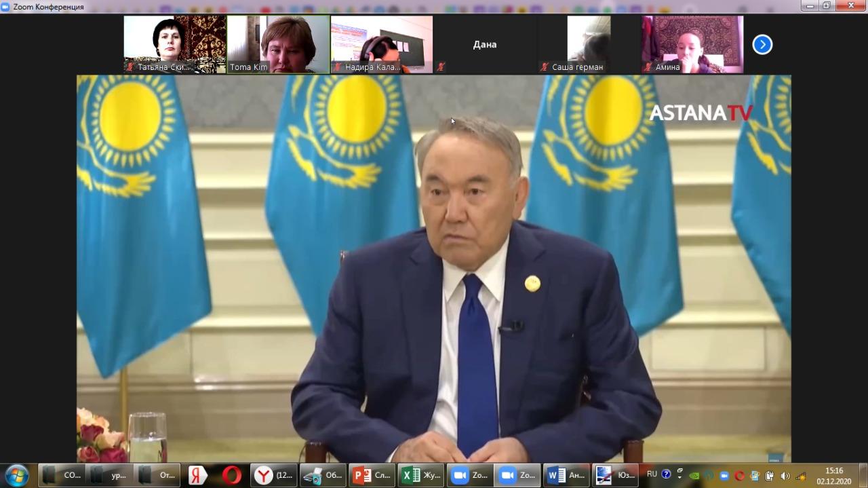Click the Show Desktop strip at taskbar end
This screenshot has height=488, width=868.
pos(863,475)
